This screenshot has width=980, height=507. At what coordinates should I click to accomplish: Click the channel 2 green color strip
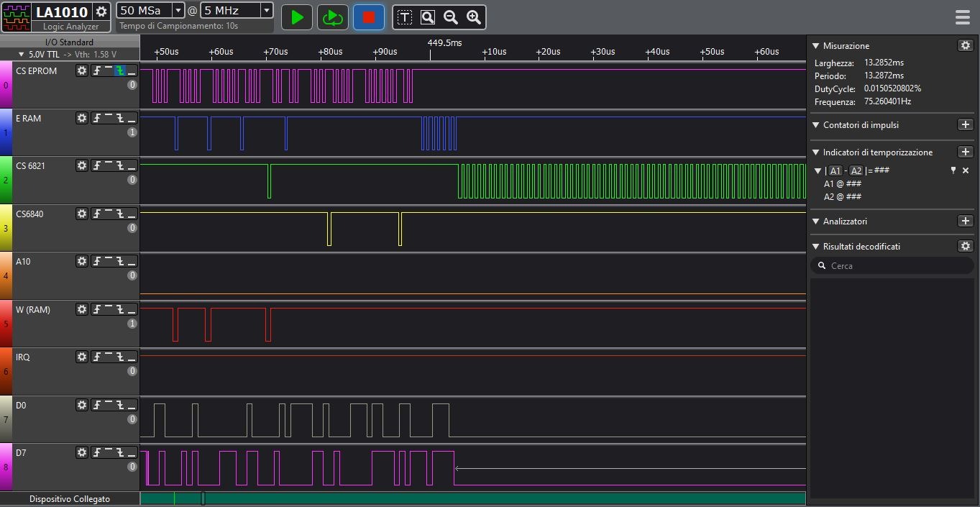6,180
